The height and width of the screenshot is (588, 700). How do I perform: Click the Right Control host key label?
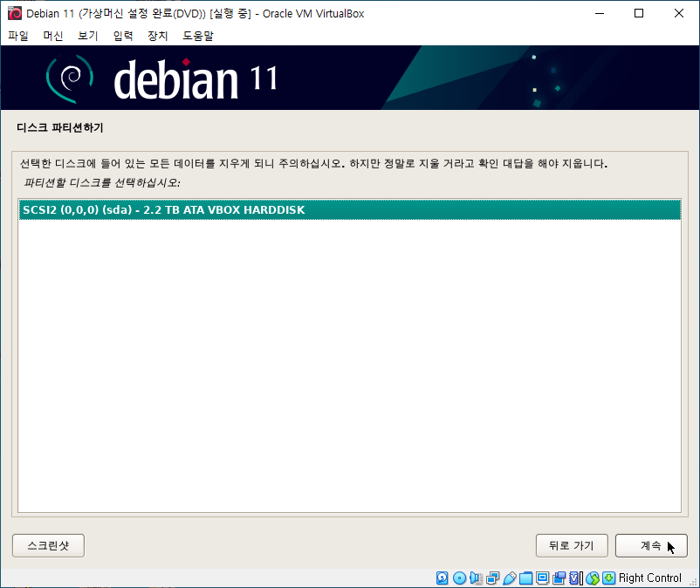(x=650, y=578)
